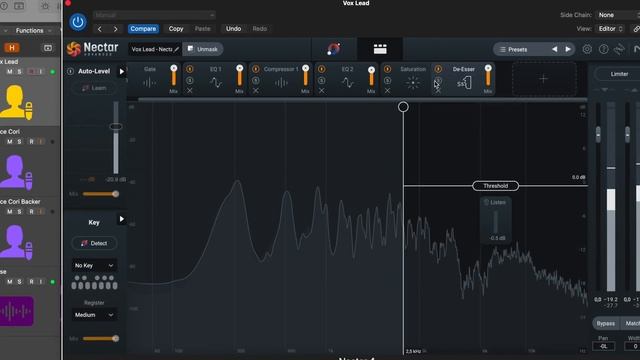The width and height of the screenshot is (640, 360).
Task: Click the Vox Lead yellow singer track icon
Action: click(x=16, y=102)
